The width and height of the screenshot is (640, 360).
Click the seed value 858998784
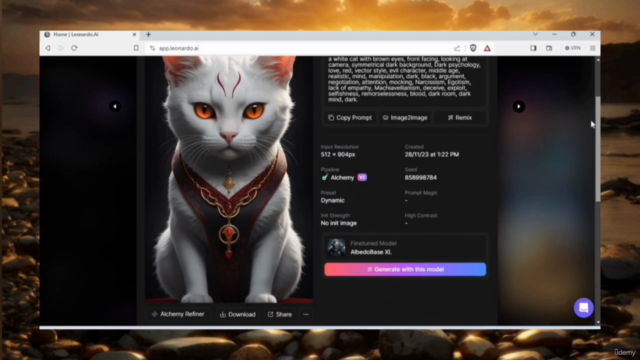click(420, 178)
